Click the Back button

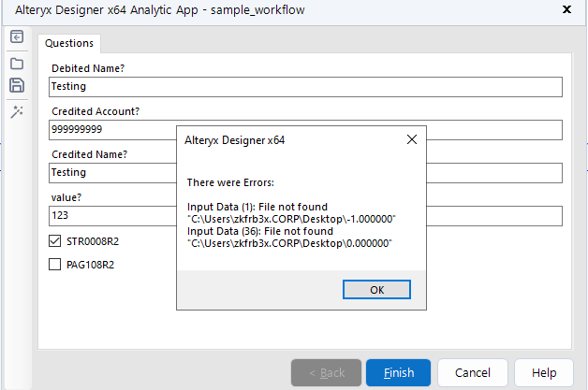pos(326,372)
